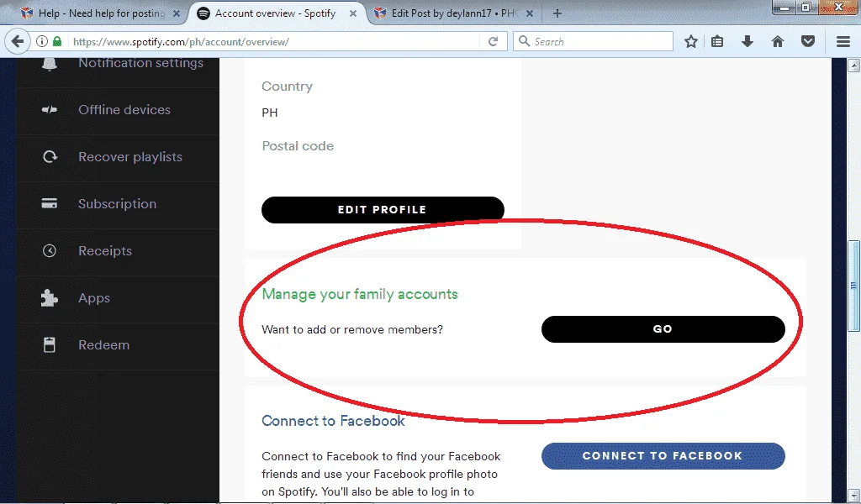Click the CONNECT TO FACEBOOK button

[x=663, y=456]
